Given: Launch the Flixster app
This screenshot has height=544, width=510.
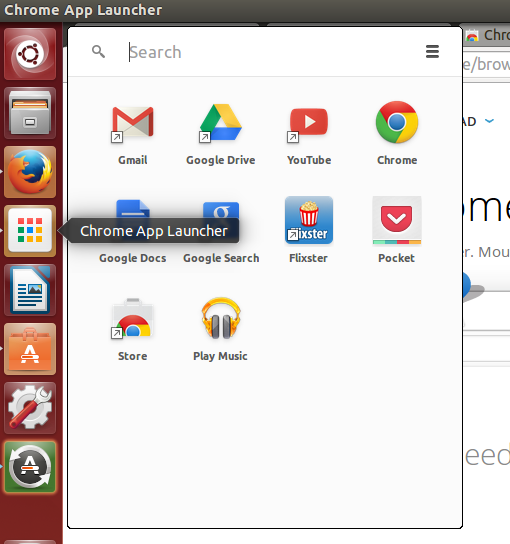Looking at the screenshot, I should pos(308,220).
